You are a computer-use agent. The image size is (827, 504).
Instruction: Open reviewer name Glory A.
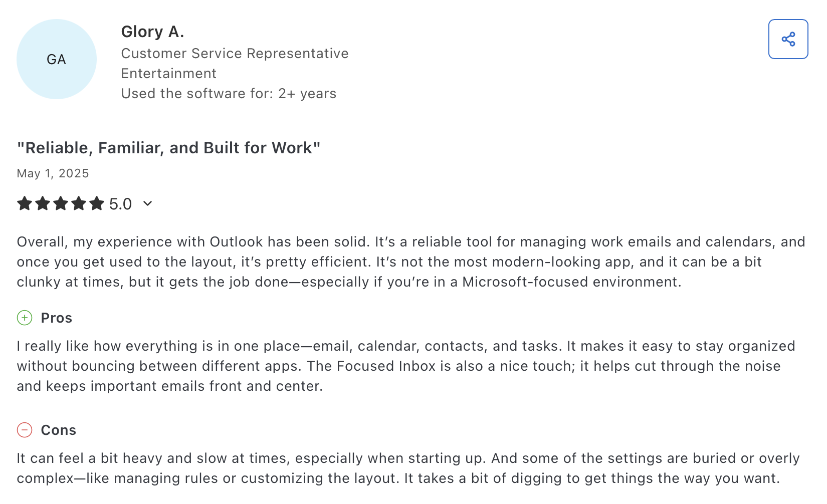pos(152,32)
